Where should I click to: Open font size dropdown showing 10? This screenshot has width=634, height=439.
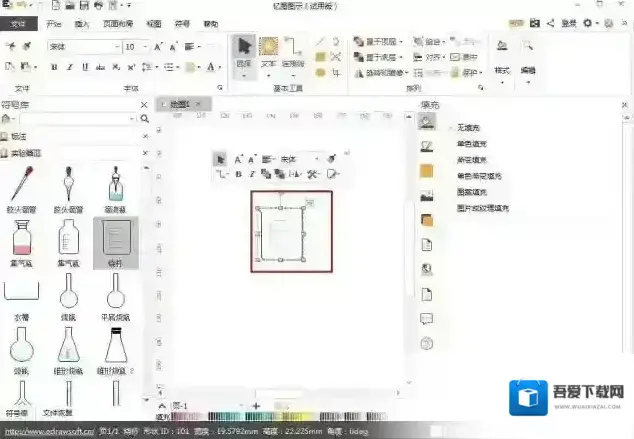(137, 47)
